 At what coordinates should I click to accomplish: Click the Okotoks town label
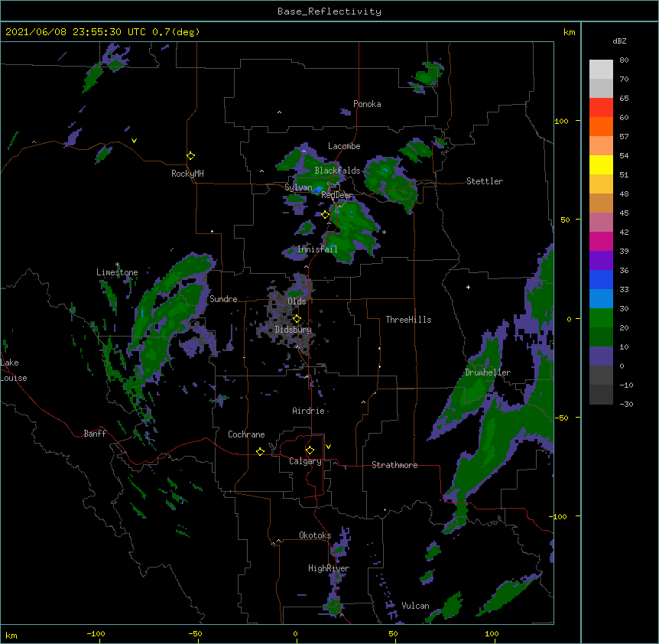point(315,535)
